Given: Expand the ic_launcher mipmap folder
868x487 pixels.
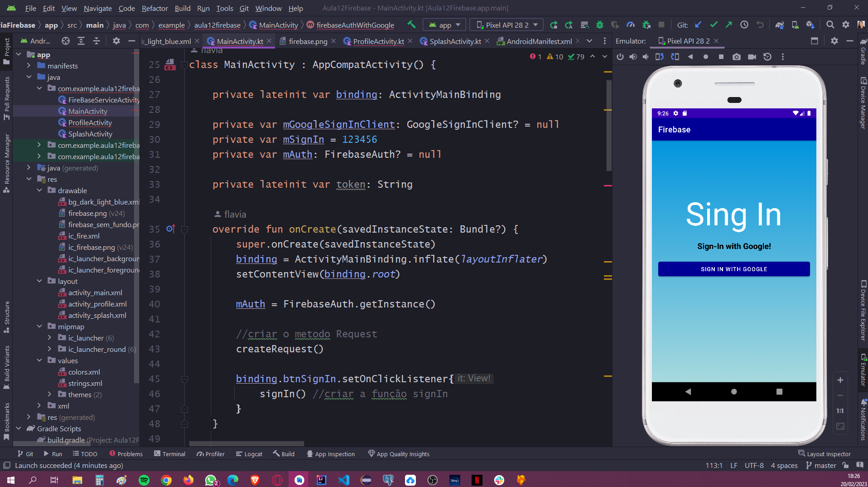Looking at the screenshot, I should [x=50, y=338].
